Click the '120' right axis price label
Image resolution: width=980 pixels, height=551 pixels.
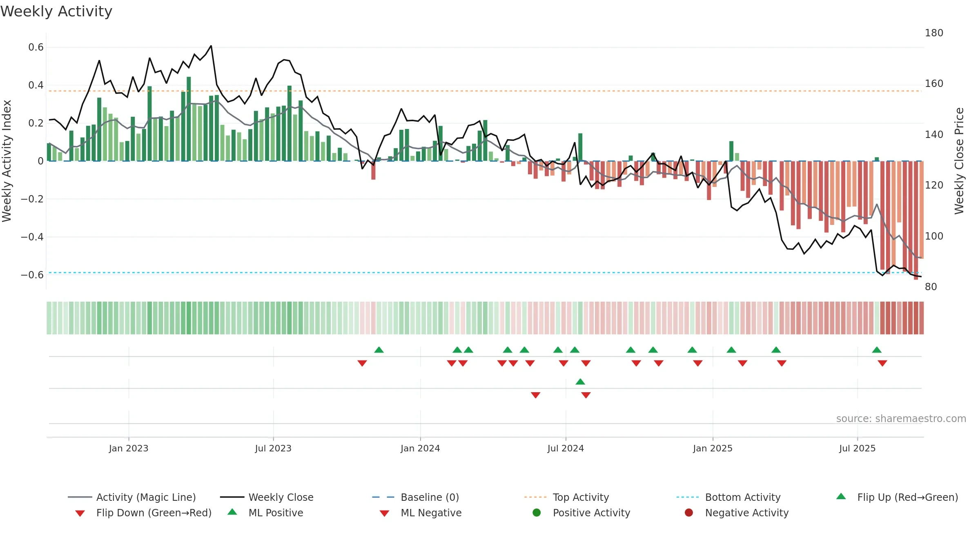934,185
